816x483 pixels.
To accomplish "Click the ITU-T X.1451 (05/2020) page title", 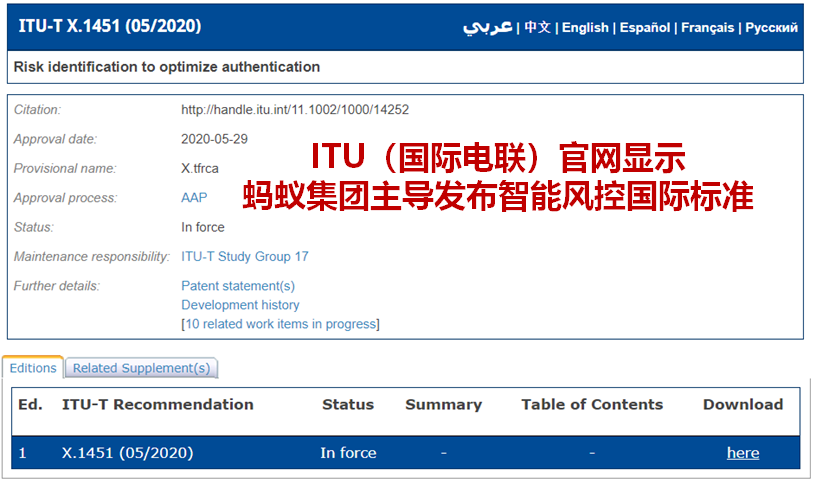I will 110,26.
